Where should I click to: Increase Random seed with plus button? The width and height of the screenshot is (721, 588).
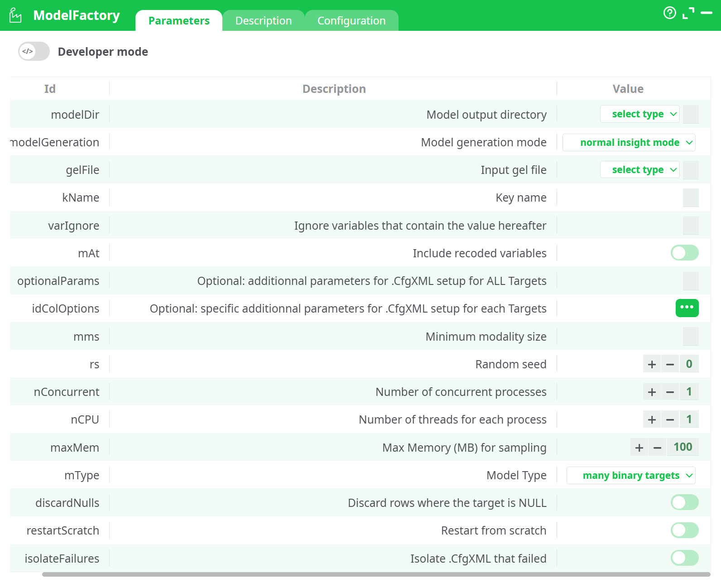(652, 364)
